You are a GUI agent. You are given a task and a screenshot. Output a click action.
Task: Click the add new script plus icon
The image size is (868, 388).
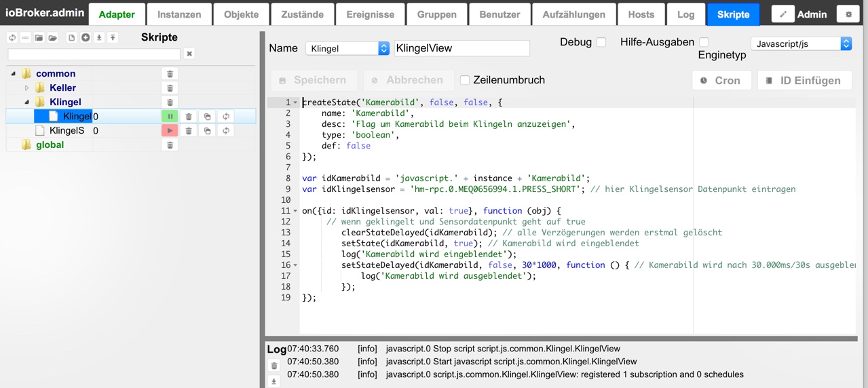click(86, 38)
